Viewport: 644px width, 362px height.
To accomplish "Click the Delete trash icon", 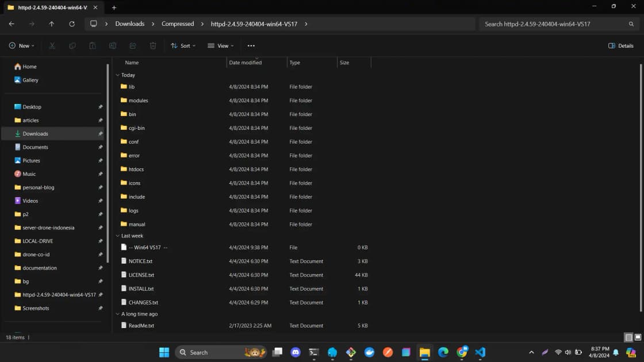I will (153, 45).
